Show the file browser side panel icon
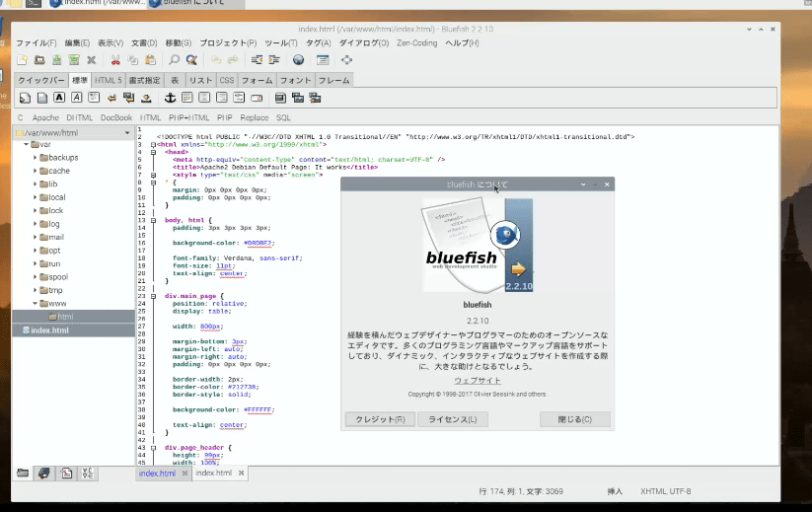The image size is (812, 512). point(23,473)
